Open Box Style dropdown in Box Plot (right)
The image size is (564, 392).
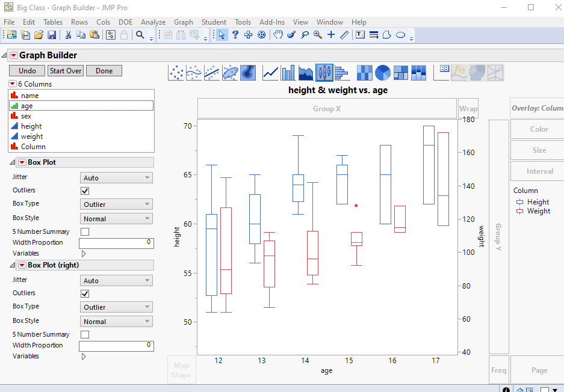116,321
